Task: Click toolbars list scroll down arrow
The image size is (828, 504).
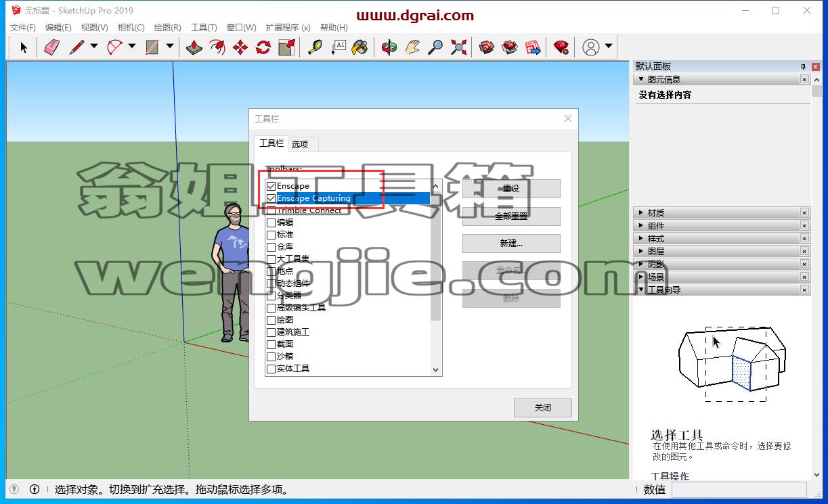Action: 435,370
